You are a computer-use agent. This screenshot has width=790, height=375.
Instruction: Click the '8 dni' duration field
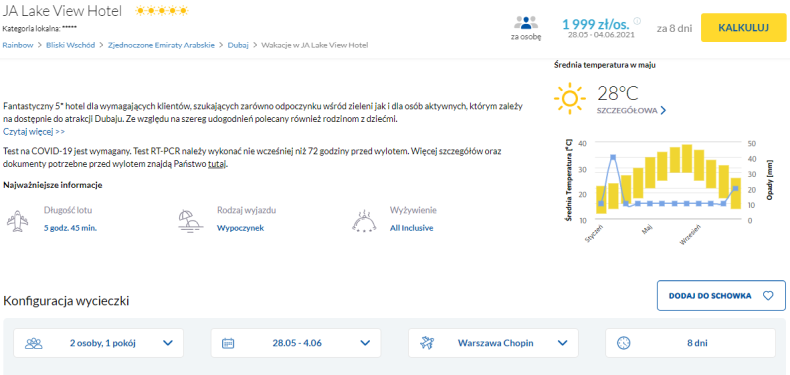pyautogui.click(x=691, y=343)
